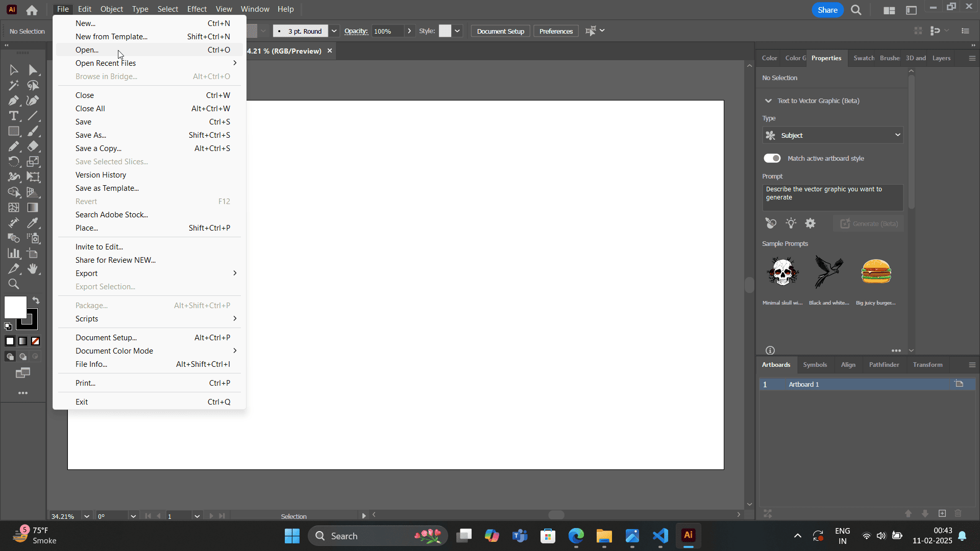The image size is (980, 551).
Task: Select the Eraser tool
Action: (33, 146)
